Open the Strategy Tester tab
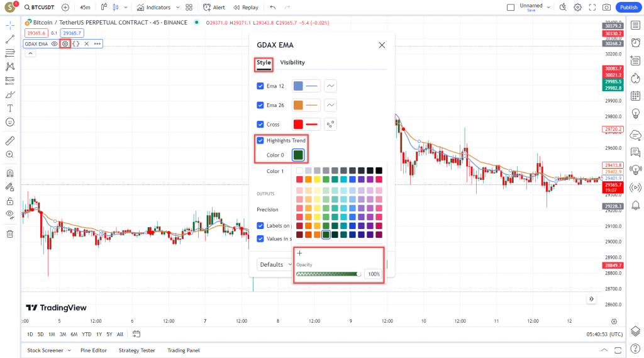 click(136, 350)
